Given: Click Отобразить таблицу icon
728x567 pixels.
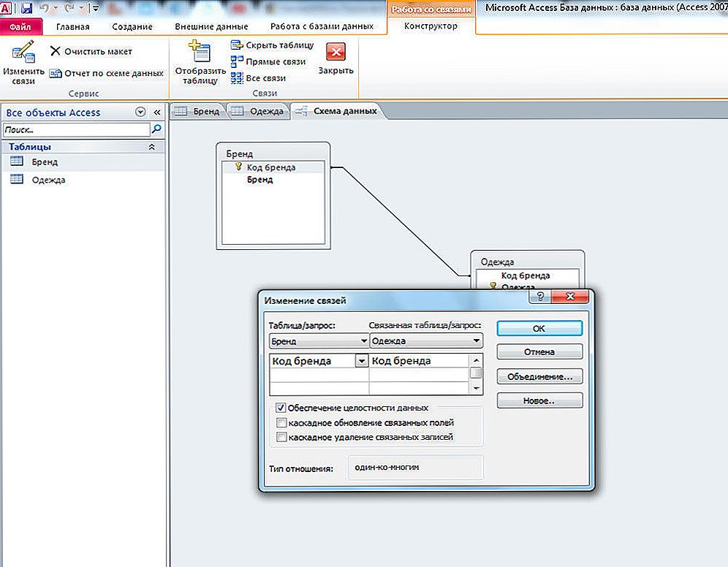Looking at the screenshot, I should 200,51.
